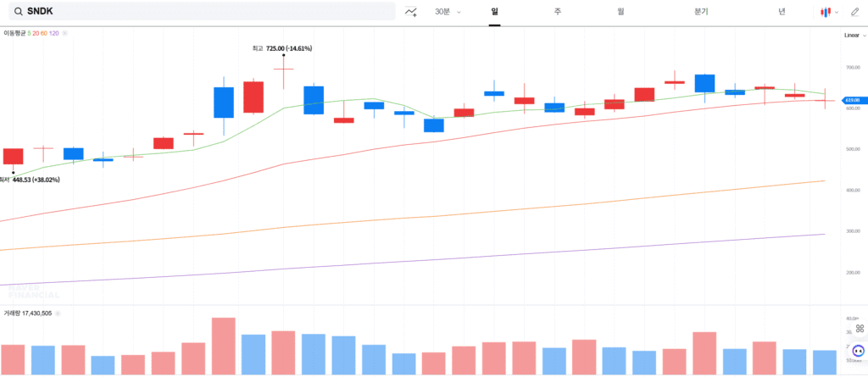
Task: Click the 619.00 current price tag
Action: (851, 100)
